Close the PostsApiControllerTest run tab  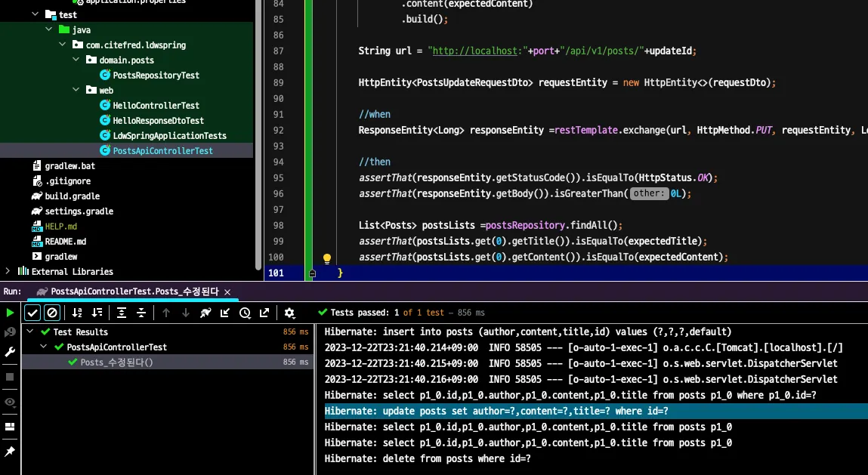227,291
